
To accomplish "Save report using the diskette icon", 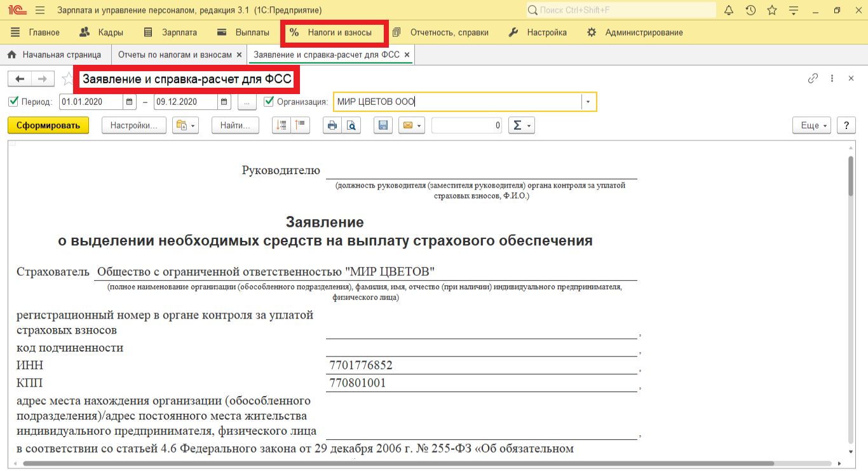I will click(383, 126).
